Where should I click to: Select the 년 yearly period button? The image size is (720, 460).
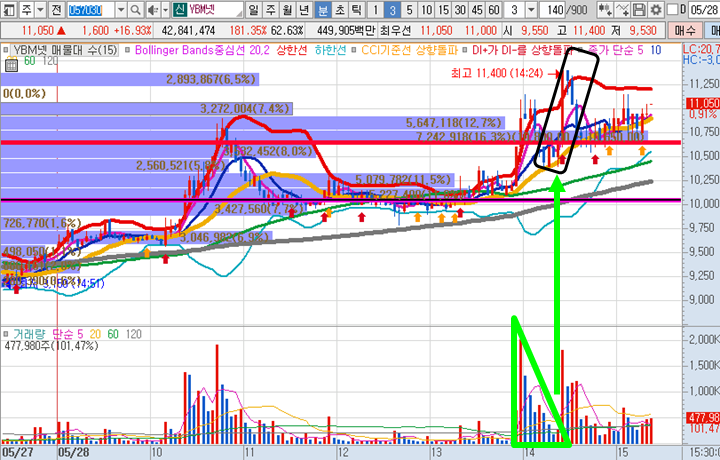click(304, 10)
